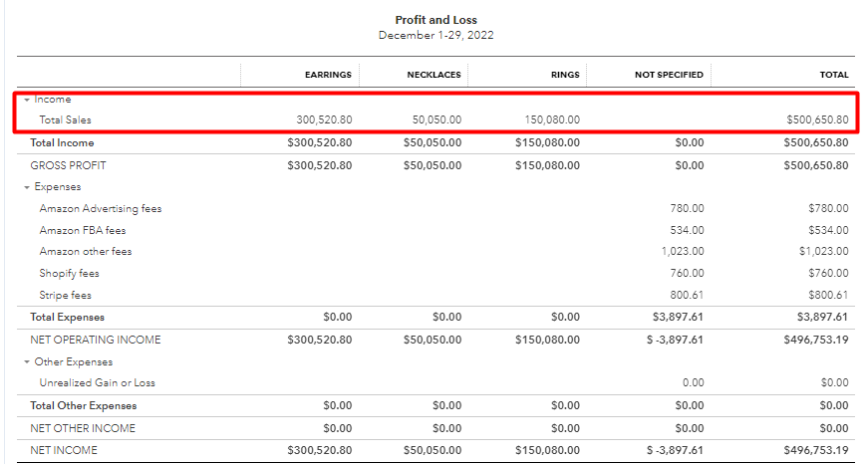Collapse the Income section arrow
This screenshot has width=868, height=464.
pos(27,101)
